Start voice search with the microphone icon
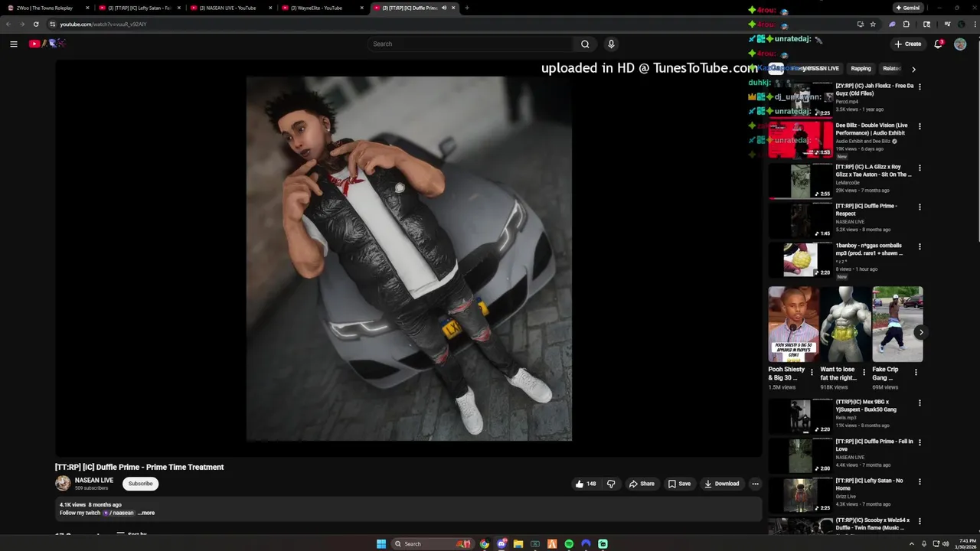Screen dimensions: 980x551 click(611, 44)
